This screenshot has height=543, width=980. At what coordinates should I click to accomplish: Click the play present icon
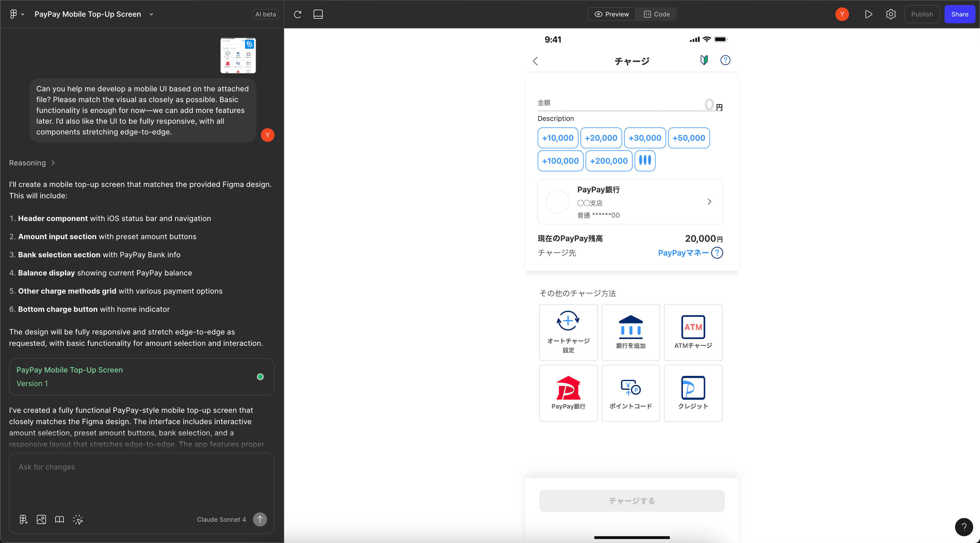point(868,14)
